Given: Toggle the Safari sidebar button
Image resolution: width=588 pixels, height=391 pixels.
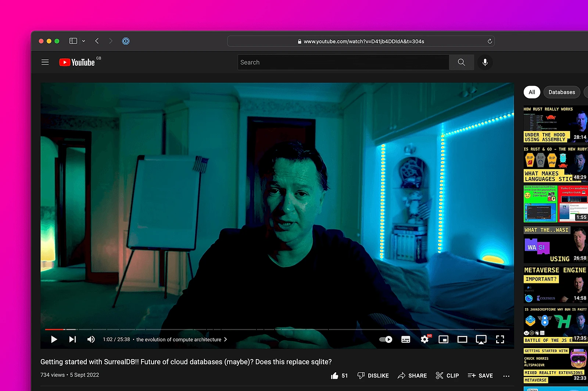Looking at the screenshot, I should (x=73, y=41).
